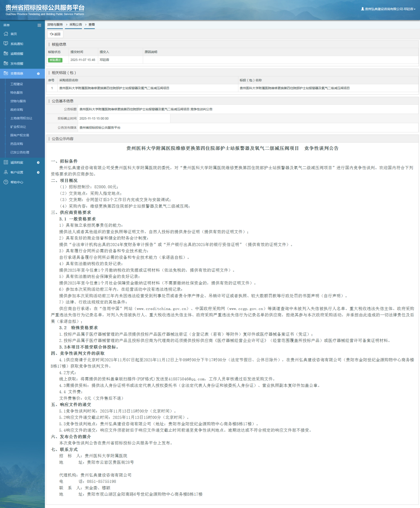420x508 pixels.
Task: Open 政府采购 in the sidebar
Action: (x=16, y=110)
